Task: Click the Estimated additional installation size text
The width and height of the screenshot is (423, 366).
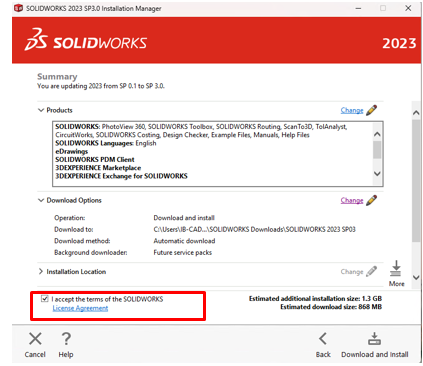Action: (315, 298)
